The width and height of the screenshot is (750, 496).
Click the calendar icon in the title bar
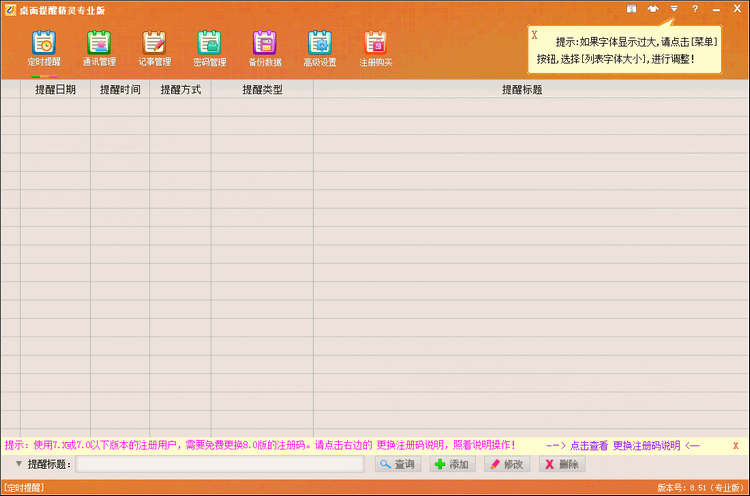point(632,9)
